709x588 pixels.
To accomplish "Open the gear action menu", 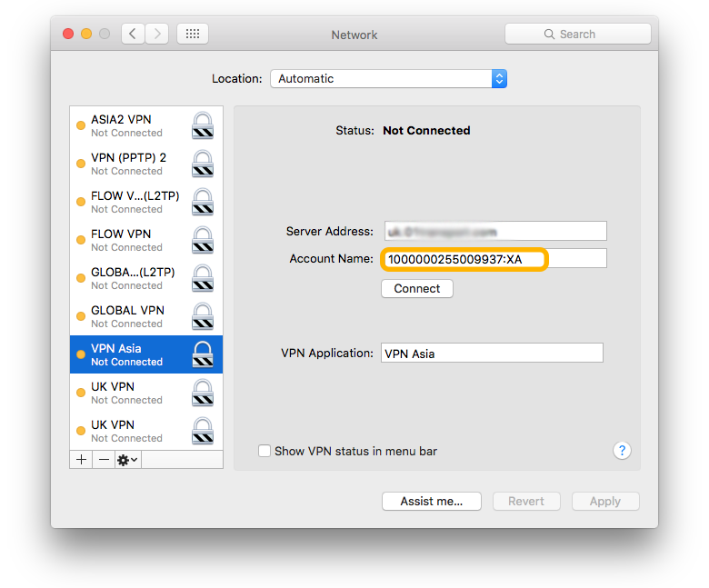I will tap(127, 460).
